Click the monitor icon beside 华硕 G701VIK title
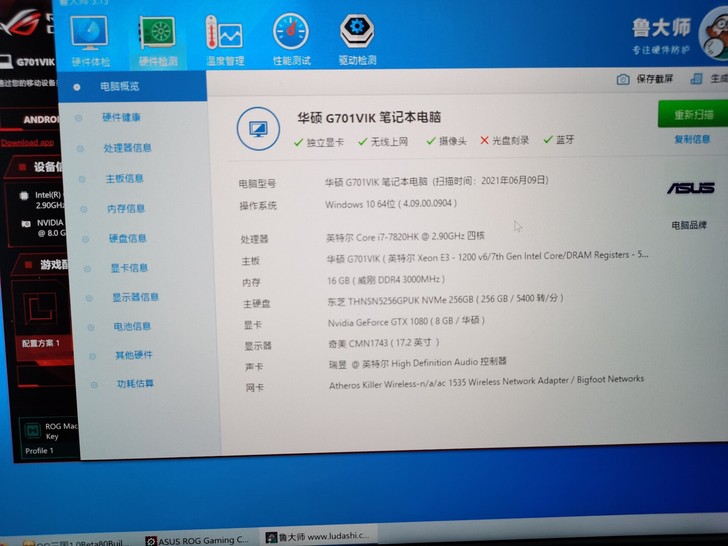The image size is (728, 546). point(258,129)
